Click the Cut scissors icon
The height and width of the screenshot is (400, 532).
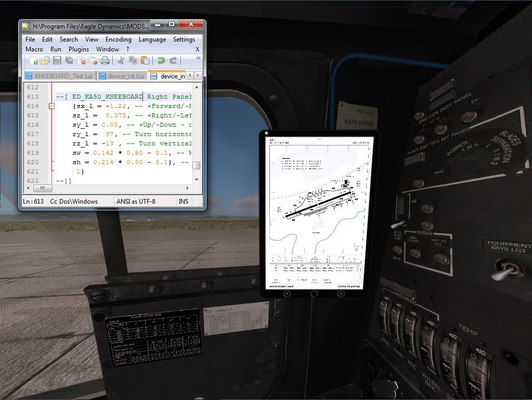(x=121, y=60)
